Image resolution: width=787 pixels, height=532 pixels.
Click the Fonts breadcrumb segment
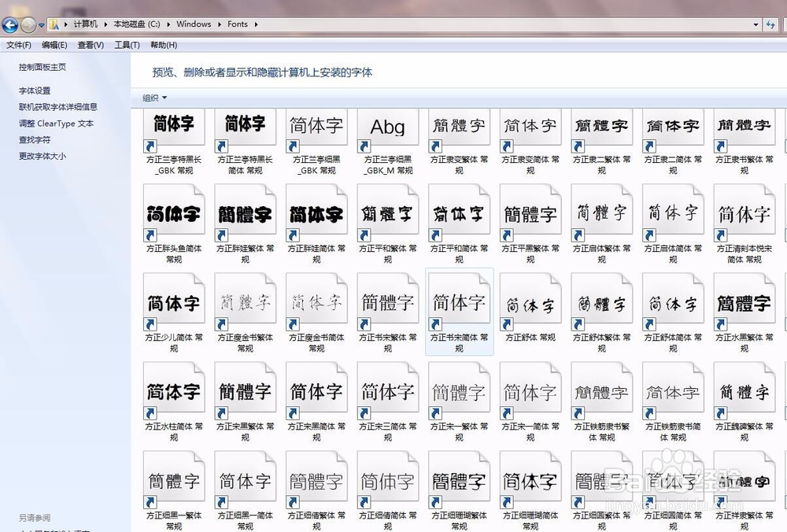[x=238, y=24]
